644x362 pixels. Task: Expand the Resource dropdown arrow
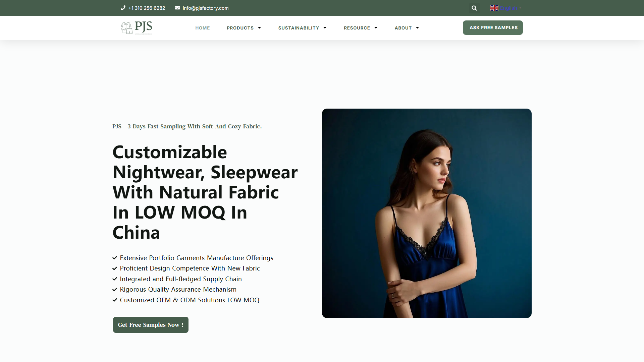click(376, 28)
